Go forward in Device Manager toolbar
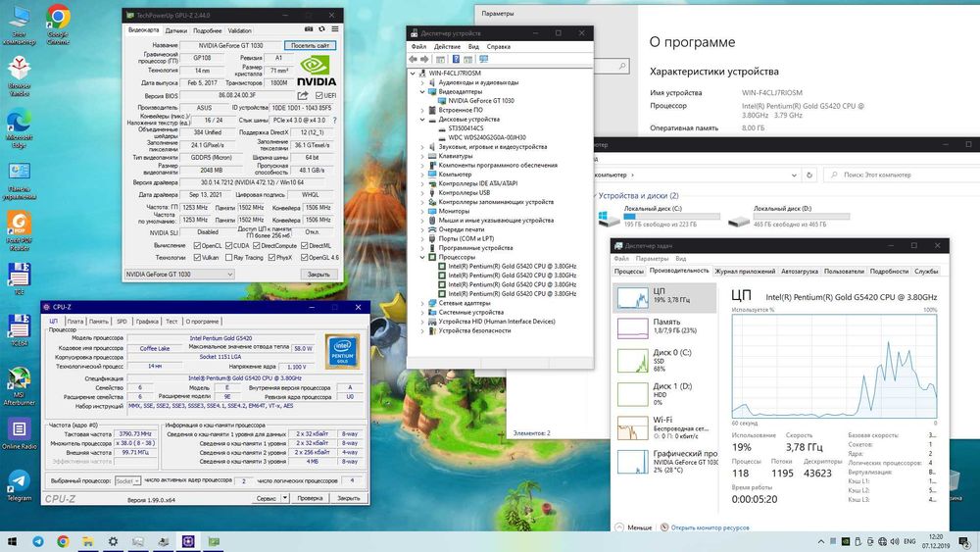The image size is (980, 552). [424, 60]
